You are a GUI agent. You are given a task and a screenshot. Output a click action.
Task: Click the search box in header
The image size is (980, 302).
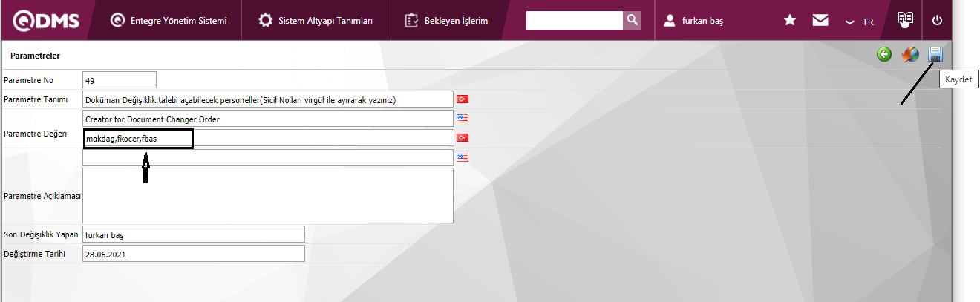coord(574,20)
